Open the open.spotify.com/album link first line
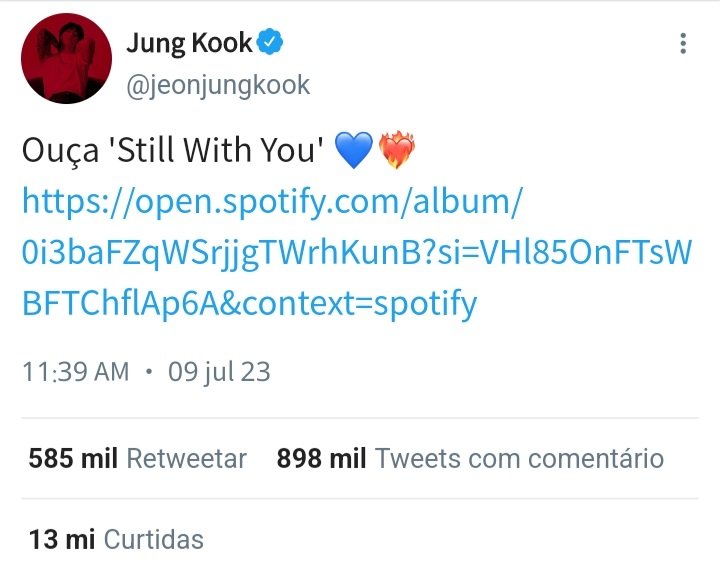Image resolution: width=720 pixels, height=575 pixels. click(272, 202)
